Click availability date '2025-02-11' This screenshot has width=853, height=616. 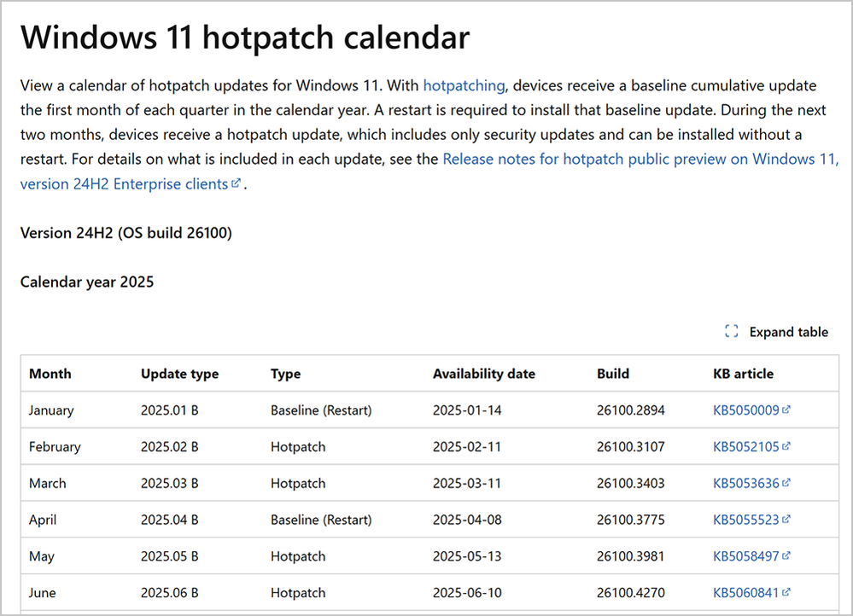click(x=467, y=447)
